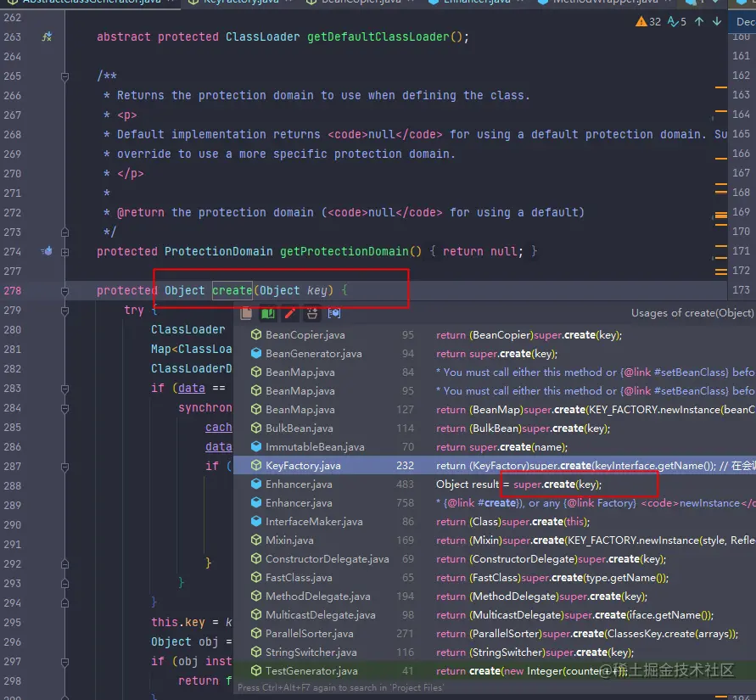Screen dimensions: 756x700
Task: Select the BeanMap.java usage at line 127
Action: pyautogui.click(x=495, y=409)
